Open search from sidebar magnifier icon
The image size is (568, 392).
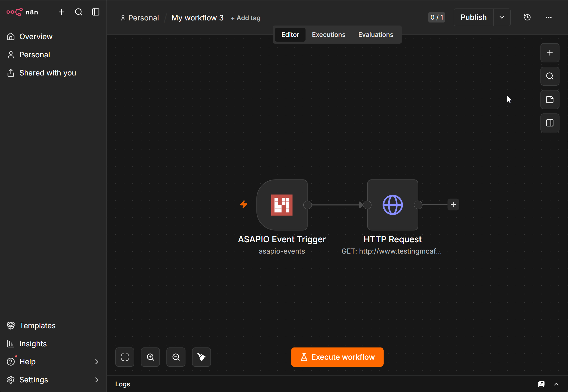79,12
